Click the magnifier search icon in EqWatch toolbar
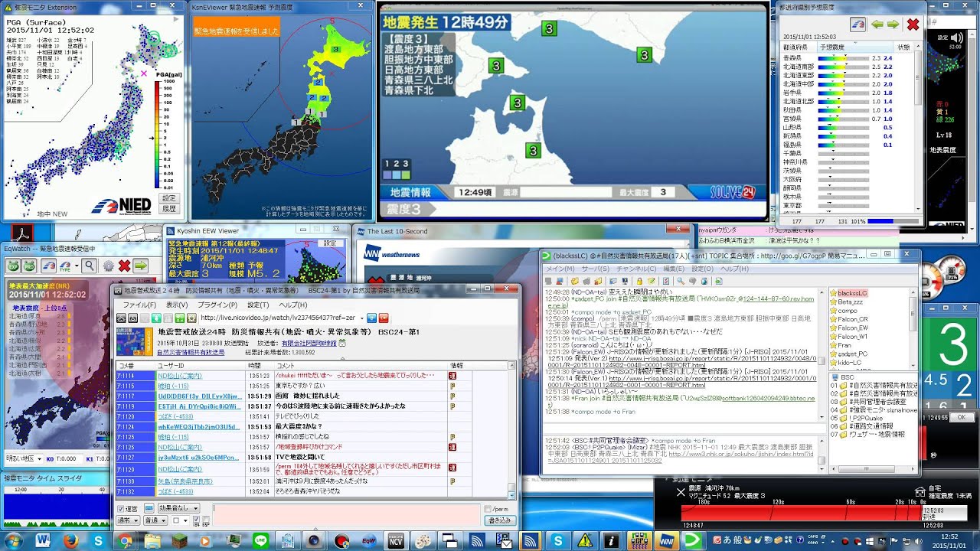 pos(90,266)
